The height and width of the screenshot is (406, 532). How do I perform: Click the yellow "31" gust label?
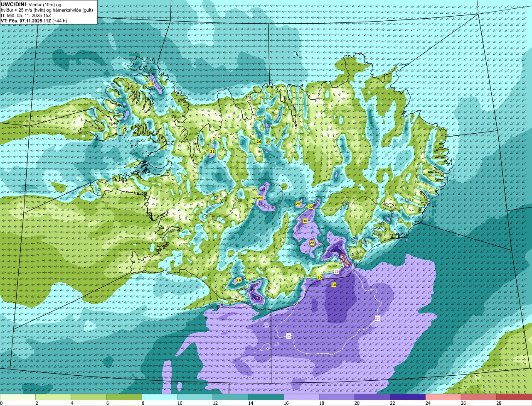pyautogui.click(x=212, y=152)
